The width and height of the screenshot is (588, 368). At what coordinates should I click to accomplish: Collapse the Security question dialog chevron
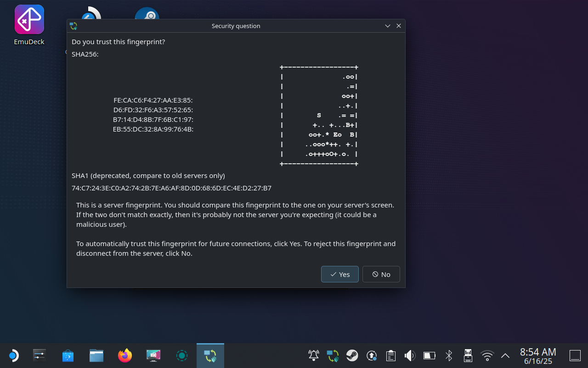tap(387, 26)
